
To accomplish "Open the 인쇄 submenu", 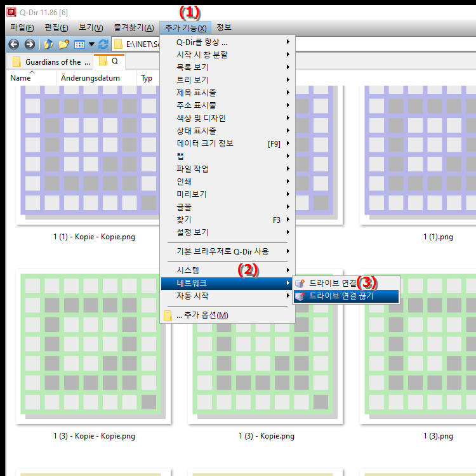I will (x=228, y=182).
